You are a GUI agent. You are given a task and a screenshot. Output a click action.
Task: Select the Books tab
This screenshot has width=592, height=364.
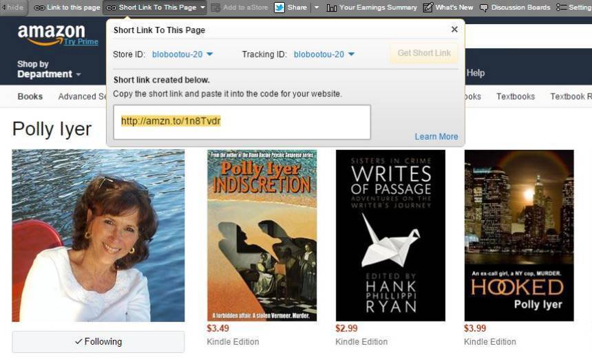coord(30,96)
